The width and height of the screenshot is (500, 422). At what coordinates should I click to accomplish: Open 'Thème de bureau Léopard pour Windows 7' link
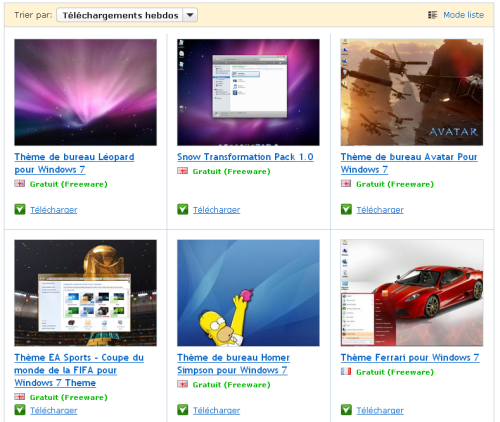[x=74, y=163]
